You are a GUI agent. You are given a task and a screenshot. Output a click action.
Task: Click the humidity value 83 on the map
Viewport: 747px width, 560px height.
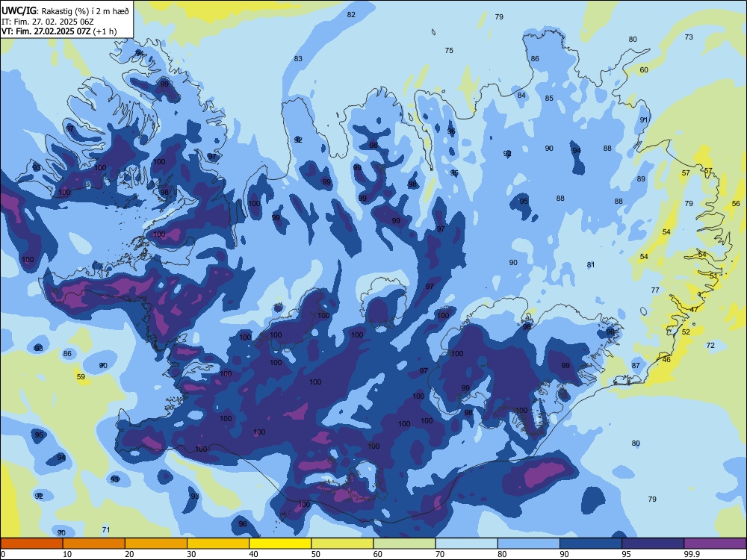[298, 59]
